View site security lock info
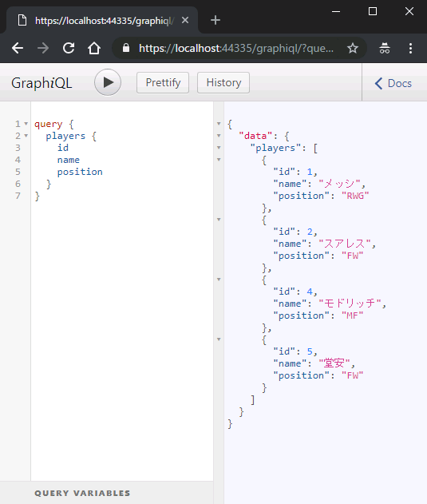This screenshot has width=427, height=504. click(x=126, y=48)
